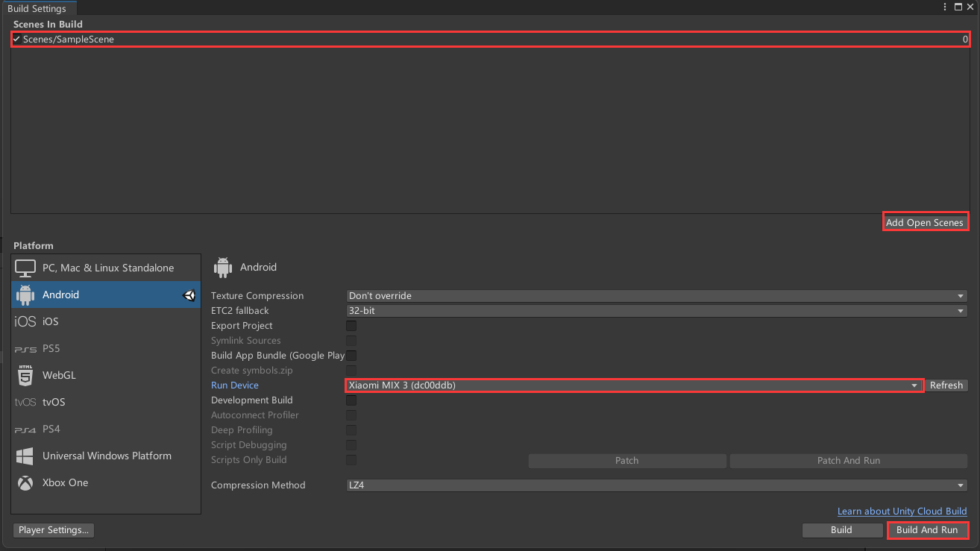Open the Texture Compression dropdown
This screenshot has height=551, width=980.
[656, 296]
